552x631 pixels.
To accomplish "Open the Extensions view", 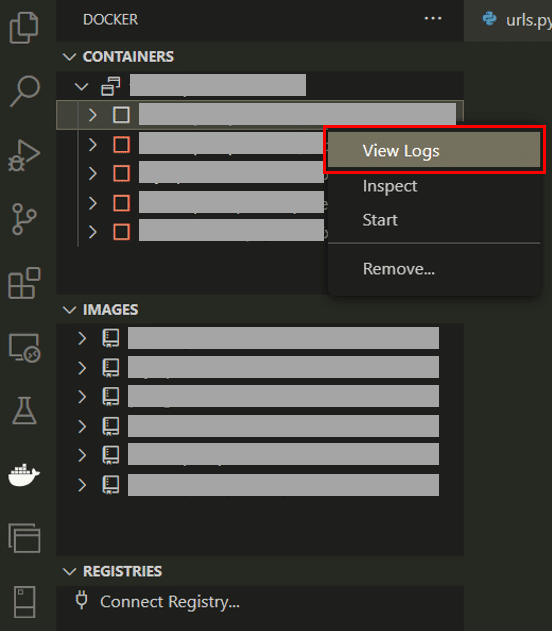I will (24, 283).
